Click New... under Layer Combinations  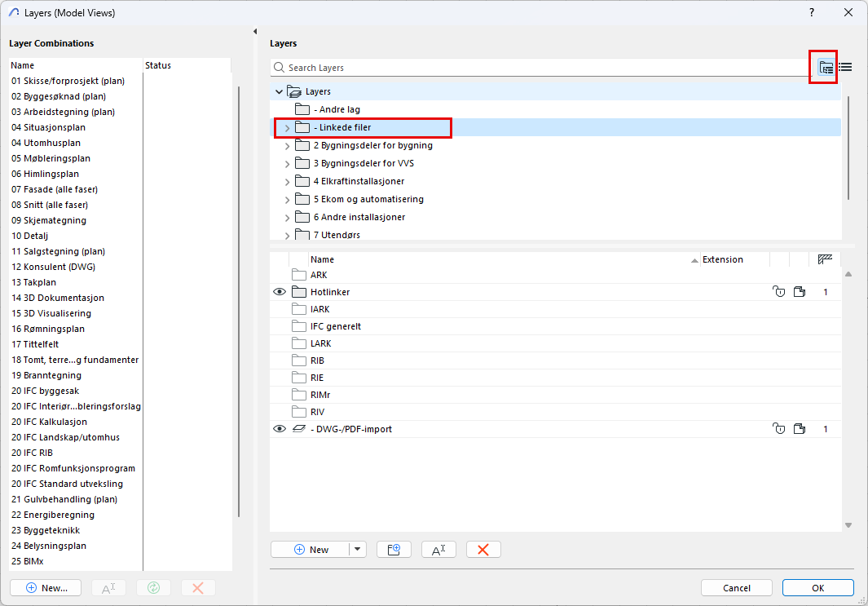tap(46, 588)
